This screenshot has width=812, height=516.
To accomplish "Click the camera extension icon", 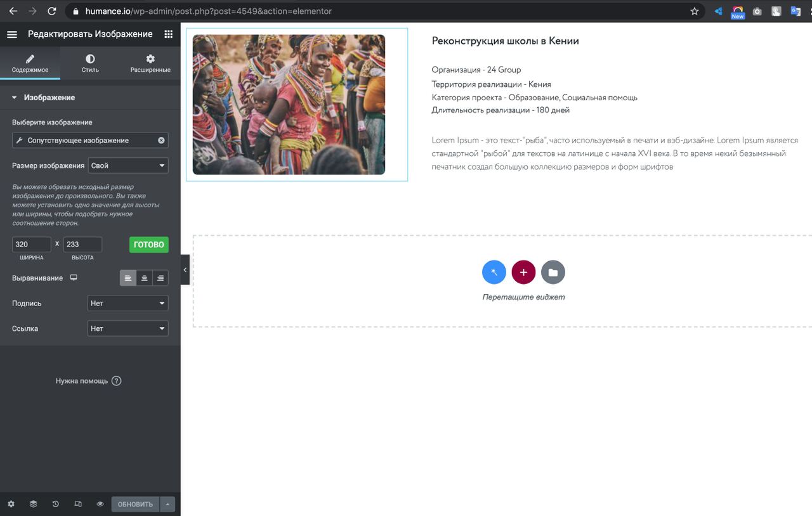I will 757,11.
